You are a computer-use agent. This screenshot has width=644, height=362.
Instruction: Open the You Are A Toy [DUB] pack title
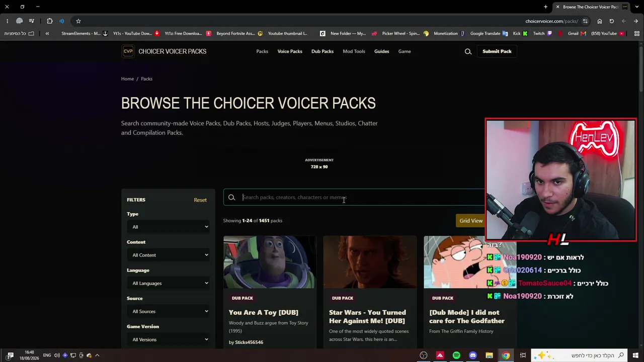click(264, 312)
